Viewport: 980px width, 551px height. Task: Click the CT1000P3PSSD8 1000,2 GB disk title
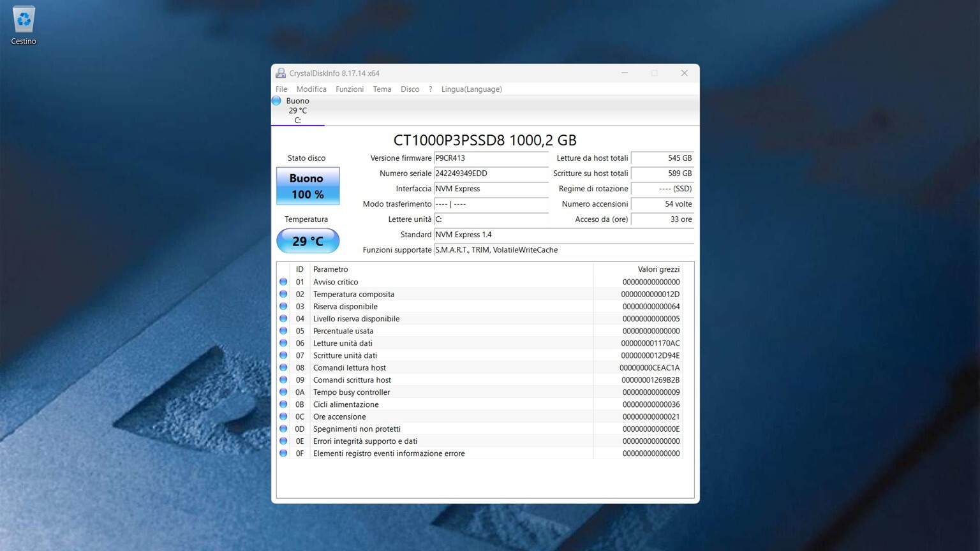(485, 140)
